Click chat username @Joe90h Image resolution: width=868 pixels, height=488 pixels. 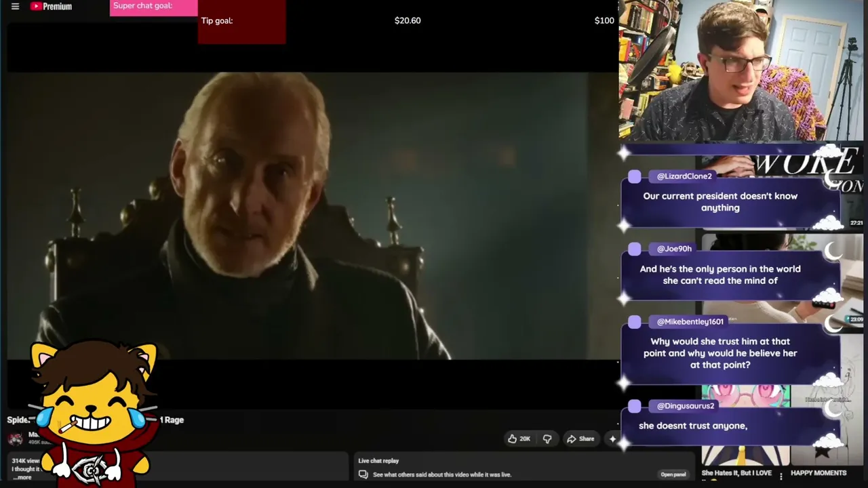674,249
